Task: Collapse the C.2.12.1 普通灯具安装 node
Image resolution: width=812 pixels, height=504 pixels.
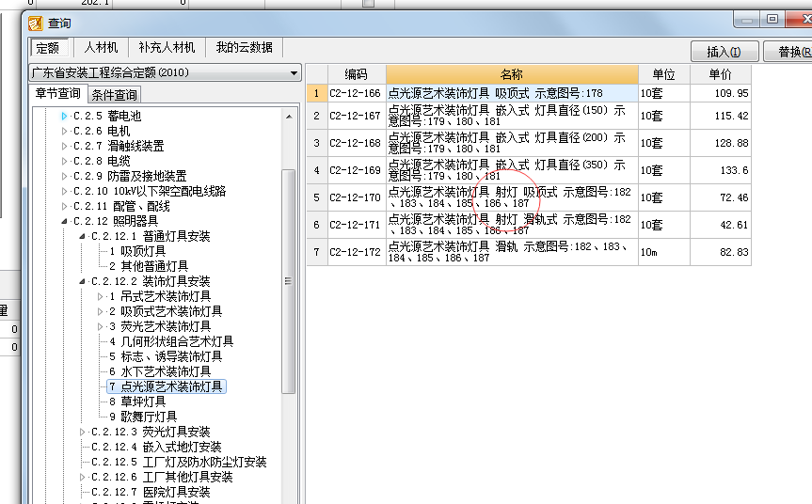Action: tap(82, 236)
